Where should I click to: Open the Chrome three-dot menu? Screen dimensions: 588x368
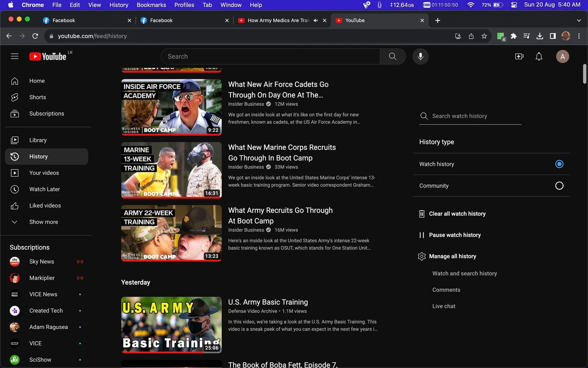(579, 36)
